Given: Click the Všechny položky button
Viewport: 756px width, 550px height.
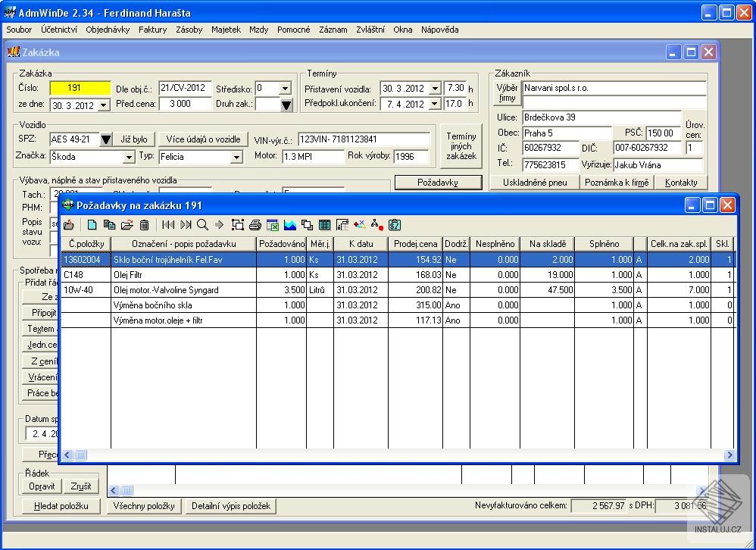Looking at the screenshot, I should [x=144, y=505].
